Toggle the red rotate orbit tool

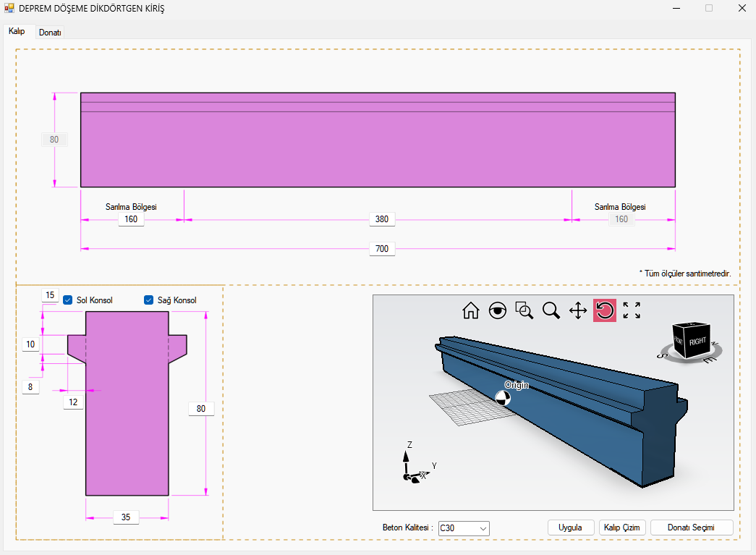point(605,311)
